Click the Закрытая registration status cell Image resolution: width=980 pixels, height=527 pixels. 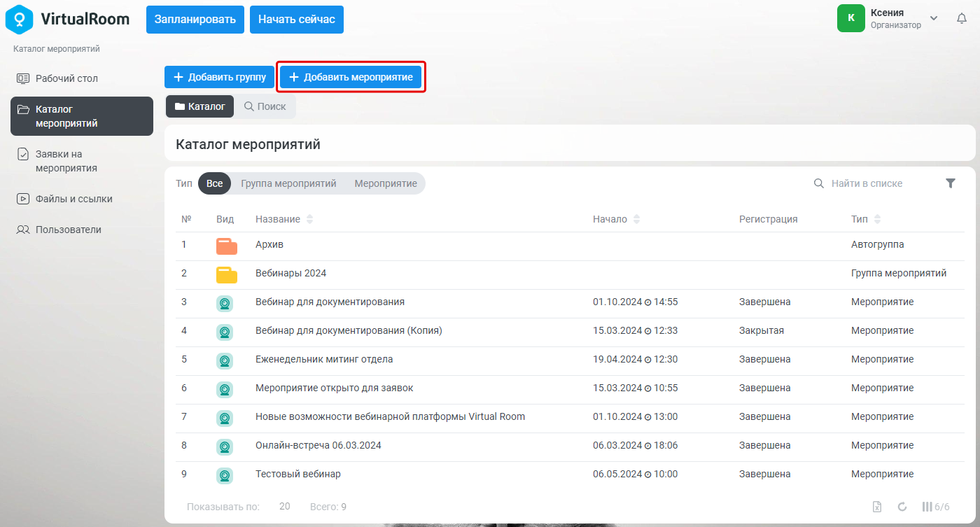(x=762, y=330)
